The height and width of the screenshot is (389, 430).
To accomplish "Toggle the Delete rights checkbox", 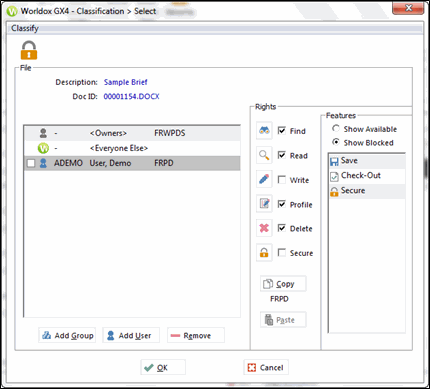I will tap(282, 228).
